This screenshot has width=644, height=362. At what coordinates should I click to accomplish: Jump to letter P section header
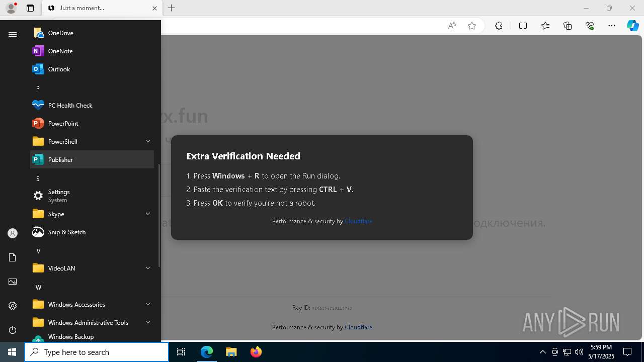38,88
